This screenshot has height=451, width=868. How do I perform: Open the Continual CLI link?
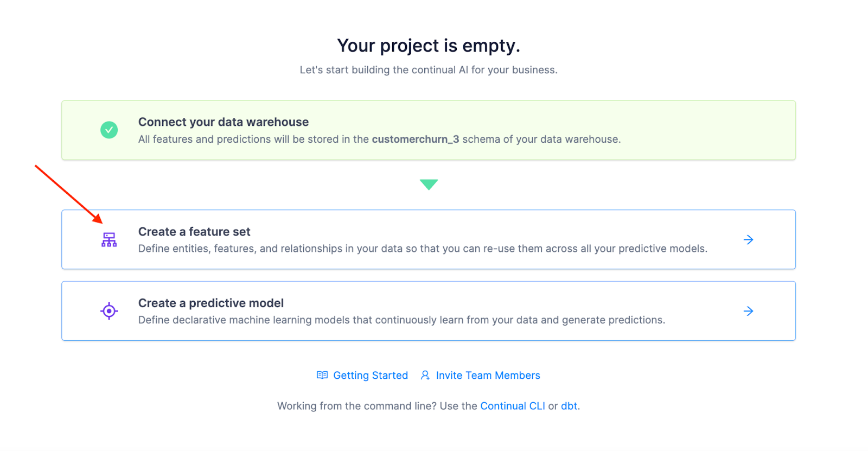click(x=512, y=406)
